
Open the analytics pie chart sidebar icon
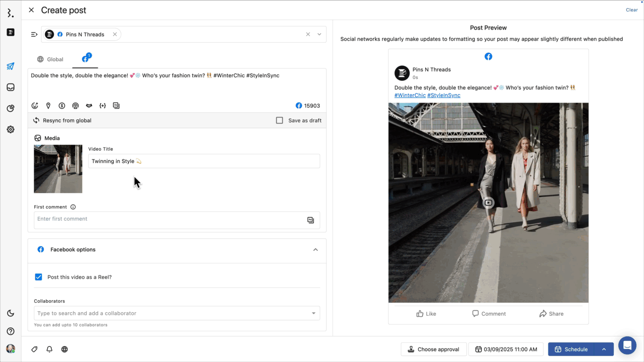point(10,108)
